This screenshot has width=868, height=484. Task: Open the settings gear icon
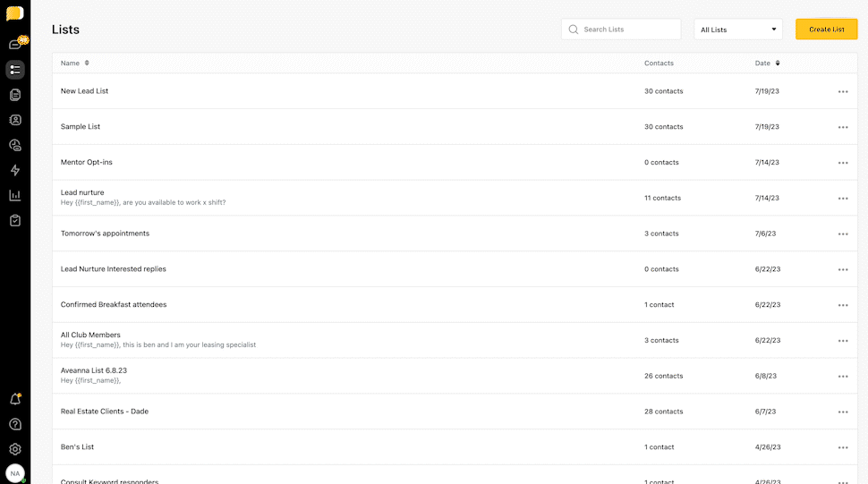point(15,449)
